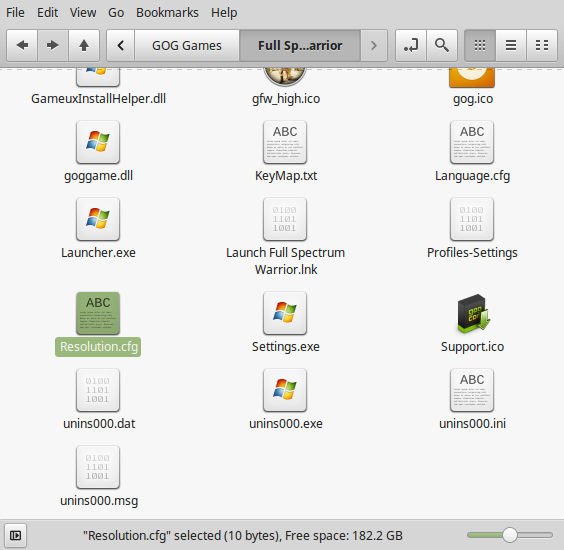
Task: Select the Language.cfg file icon
Action: point(472,142)
